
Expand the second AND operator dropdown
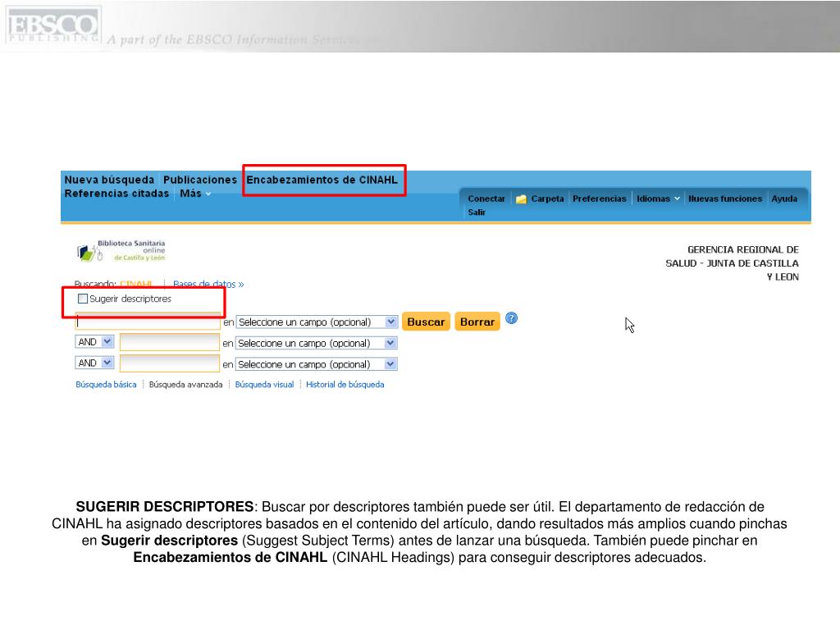click(95, 363)
